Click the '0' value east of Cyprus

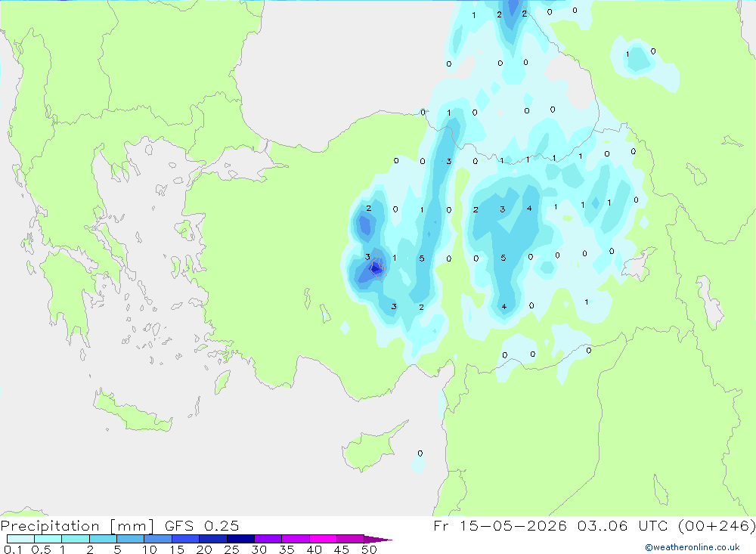(x=420, y=453)
